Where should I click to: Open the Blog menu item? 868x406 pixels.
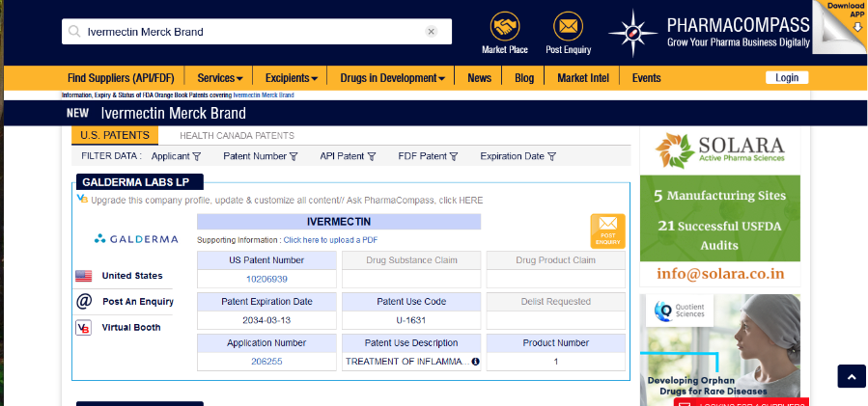(524, 78)
